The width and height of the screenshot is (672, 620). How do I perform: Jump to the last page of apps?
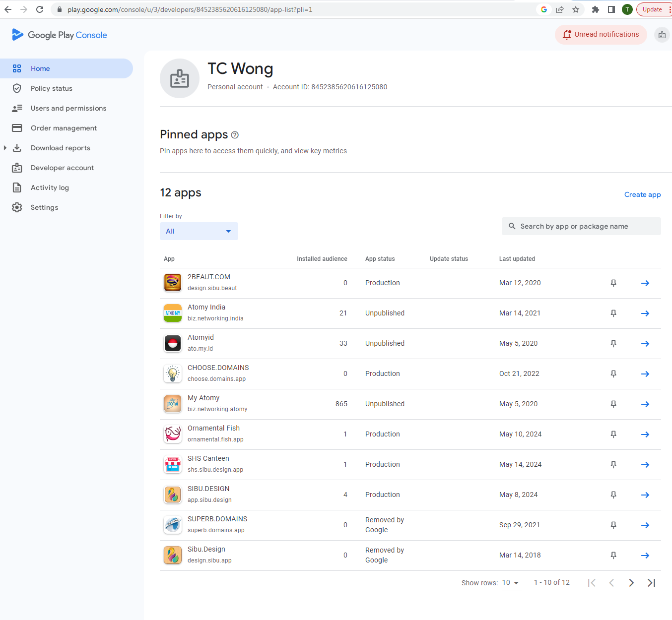(x=652, y=583)
